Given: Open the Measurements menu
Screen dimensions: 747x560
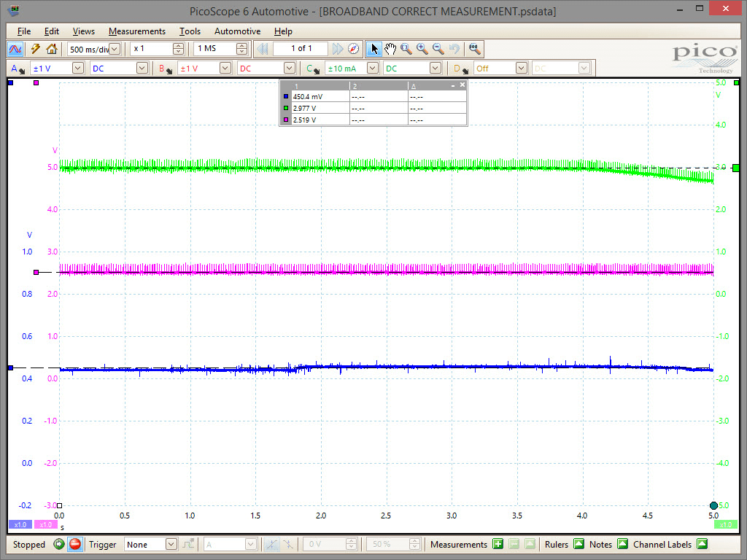Looking at the screenshot, I should point(136,31).
